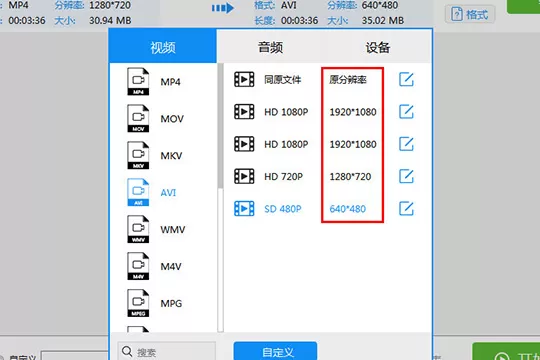The image size is (540, 360).
Task: Switch to the 音频 tab
Action: point(271,47)
